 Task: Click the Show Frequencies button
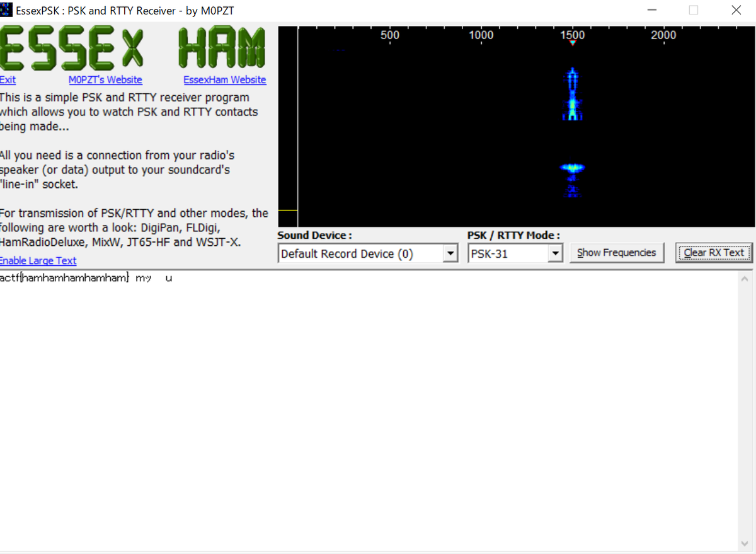click(617, 253)
